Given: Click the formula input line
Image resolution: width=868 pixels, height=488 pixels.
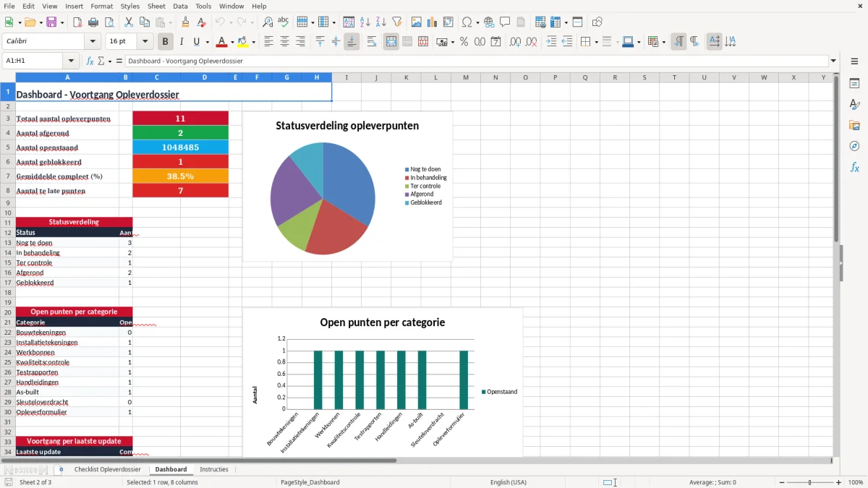Looking at the screenshot, I should click(x=477, y=61).
